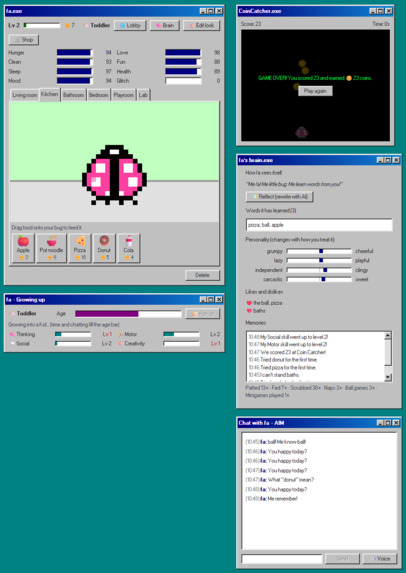Switch to the Playroom tab
Image resolution: width=406 pixels, height=573 pixels.
(x=124, y=95)
